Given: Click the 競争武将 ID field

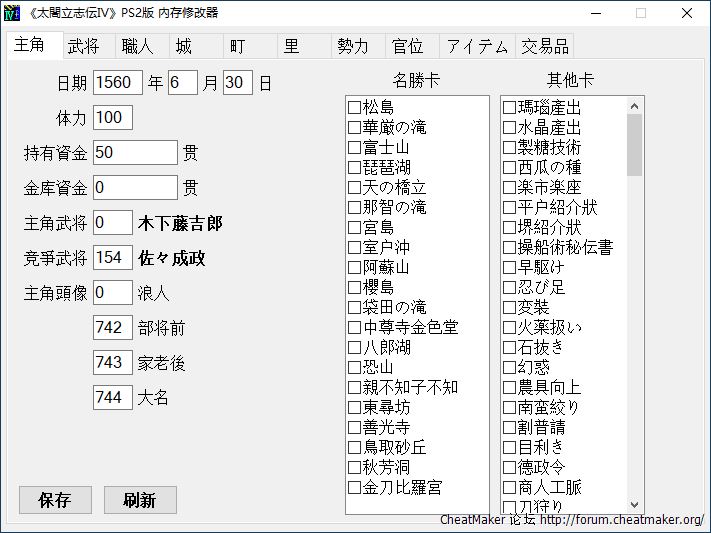Looking at the screenshot, I should [x=113, y=258].
